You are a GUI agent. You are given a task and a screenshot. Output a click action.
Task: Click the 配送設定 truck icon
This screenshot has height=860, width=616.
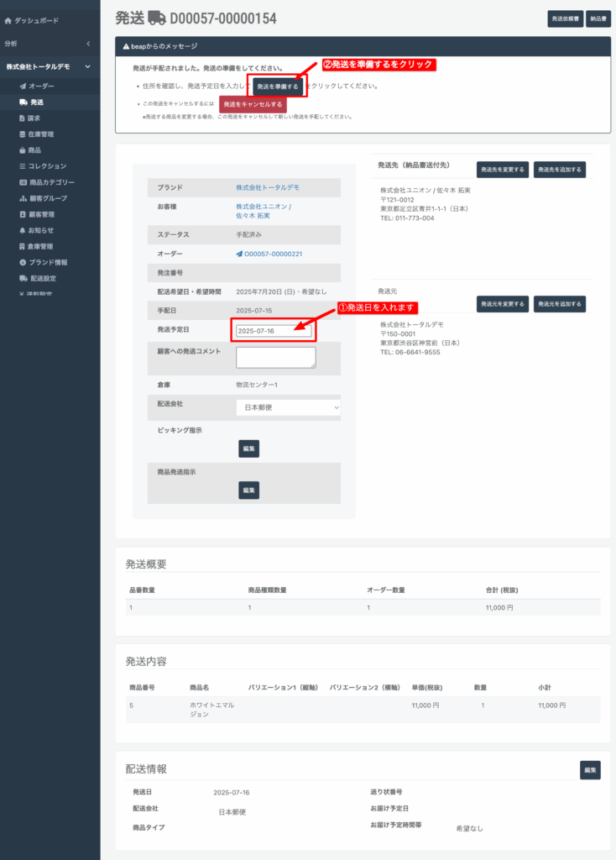(23, 278)
